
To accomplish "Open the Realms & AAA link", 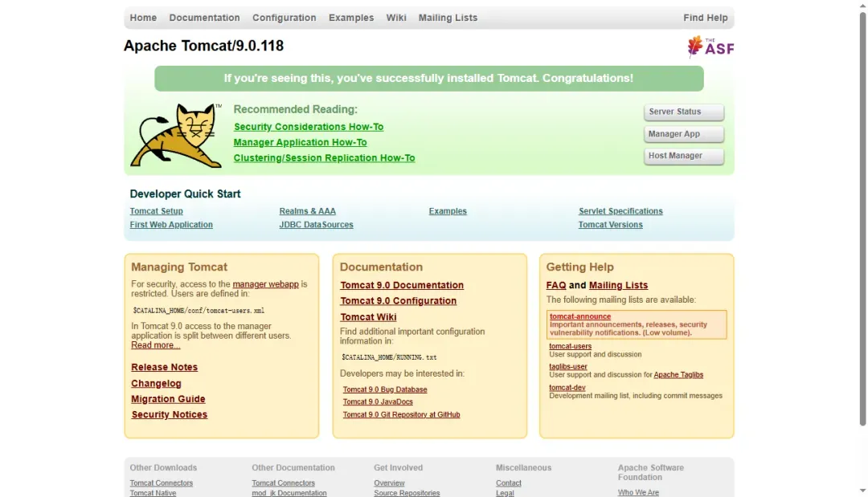I will 307,211.
